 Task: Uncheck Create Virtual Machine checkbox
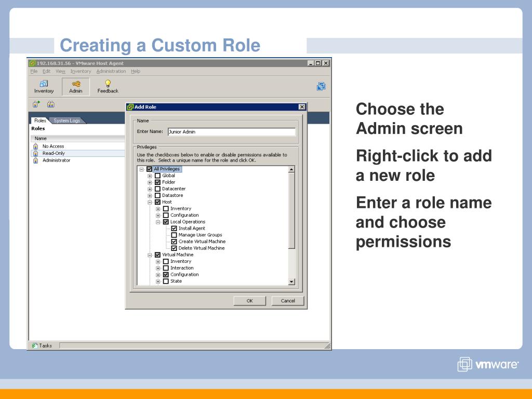(x=174, y=242)
